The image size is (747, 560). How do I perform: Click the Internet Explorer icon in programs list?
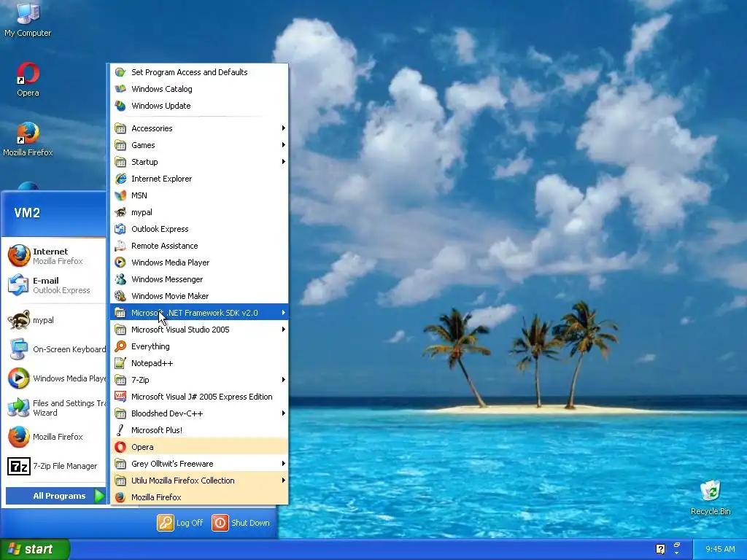point(120,179)
